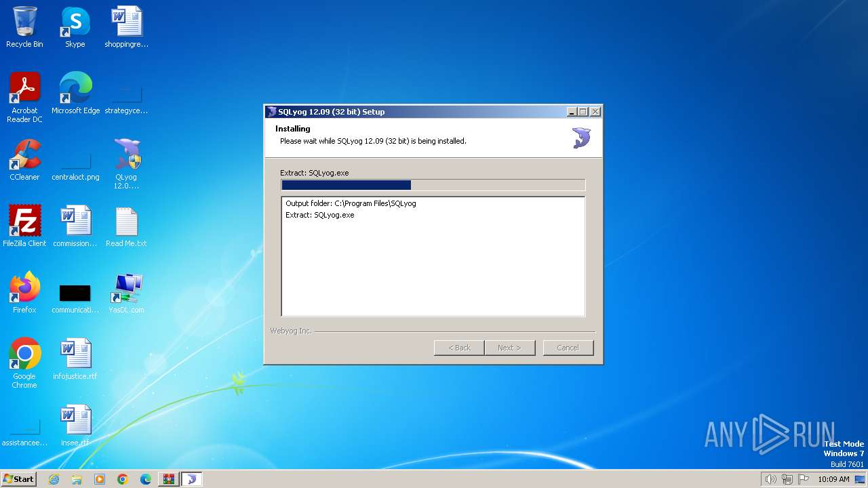Click the taskbar clock showing 10:09 AM
This screenshot has height=488, width=868.
click(x=833, y=479)
